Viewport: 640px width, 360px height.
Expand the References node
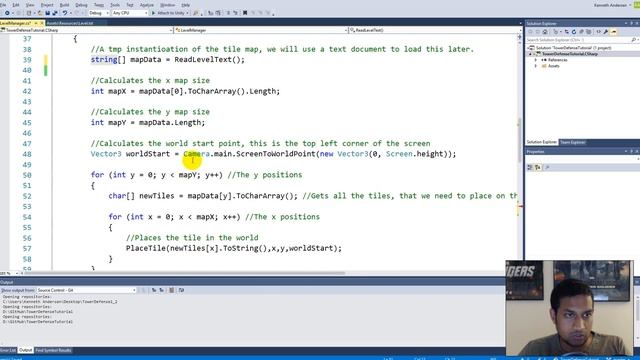(536, 60)
